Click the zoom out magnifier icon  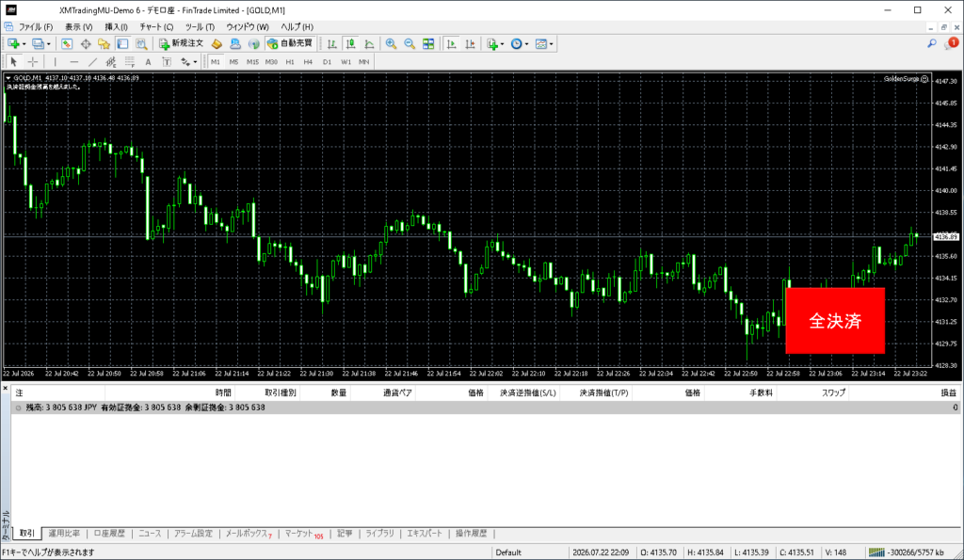point(410,43)
